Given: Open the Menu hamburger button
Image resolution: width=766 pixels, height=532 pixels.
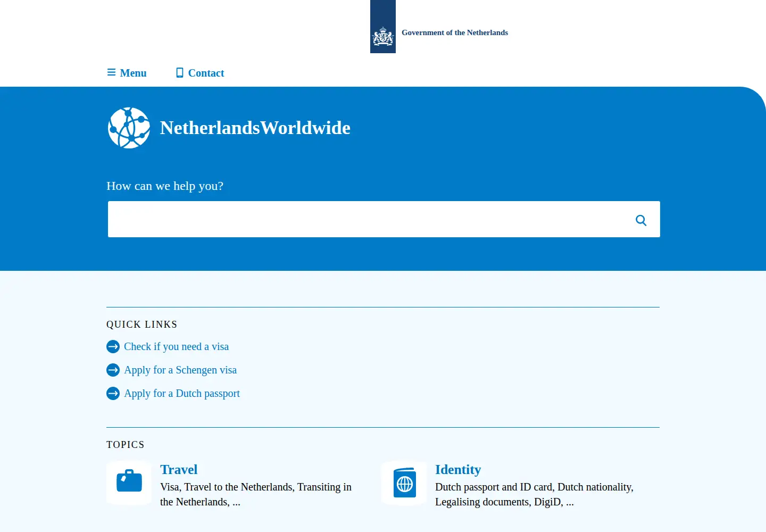Looking at the screenshot, I should click(127, 73).
